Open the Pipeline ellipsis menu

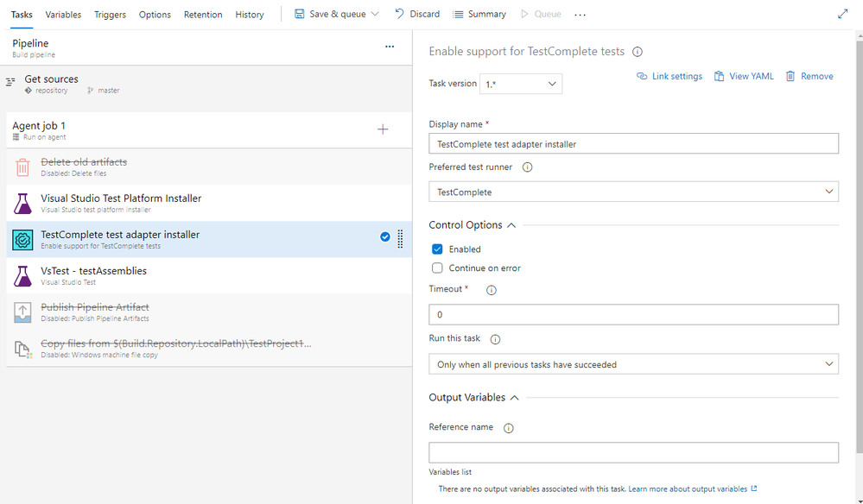390,47
